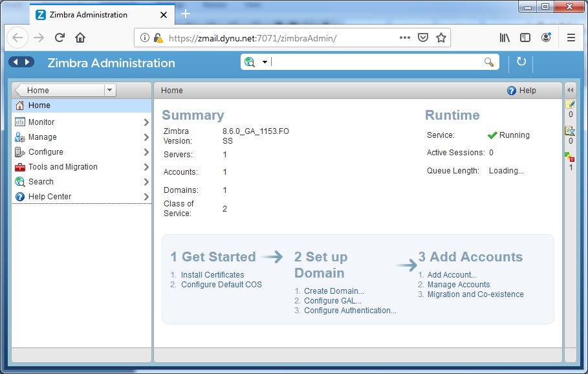Image resolution: width=588 pixels, height=374 pixels.
Task: Open the page actions three-dot menu
Action: point(405,38)
